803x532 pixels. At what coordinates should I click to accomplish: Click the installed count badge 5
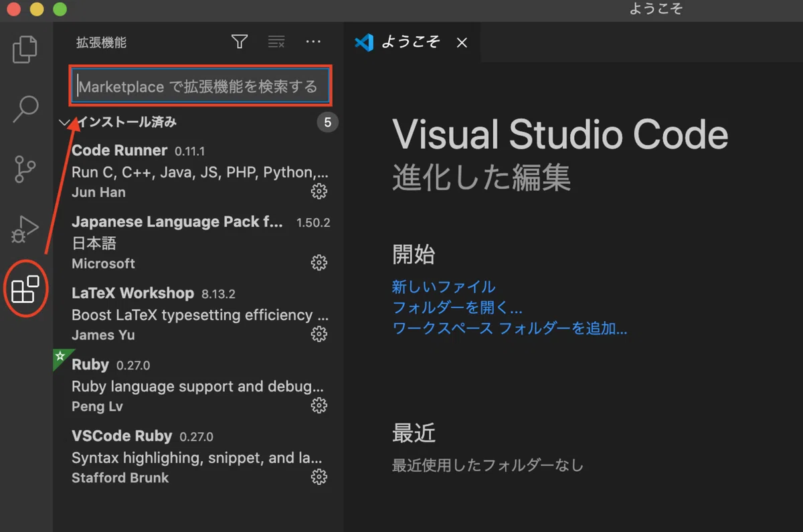[x=327, y=122]
